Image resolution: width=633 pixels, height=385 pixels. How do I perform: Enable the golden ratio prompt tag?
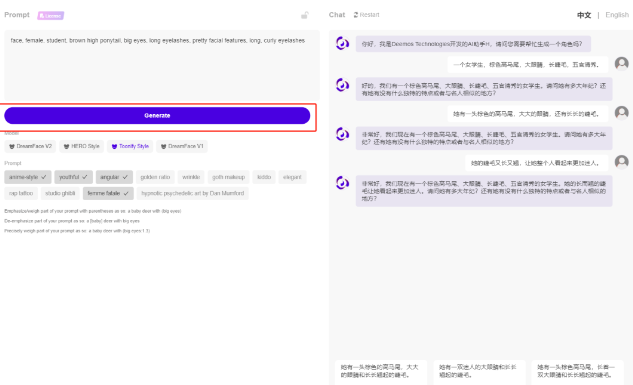155,177
